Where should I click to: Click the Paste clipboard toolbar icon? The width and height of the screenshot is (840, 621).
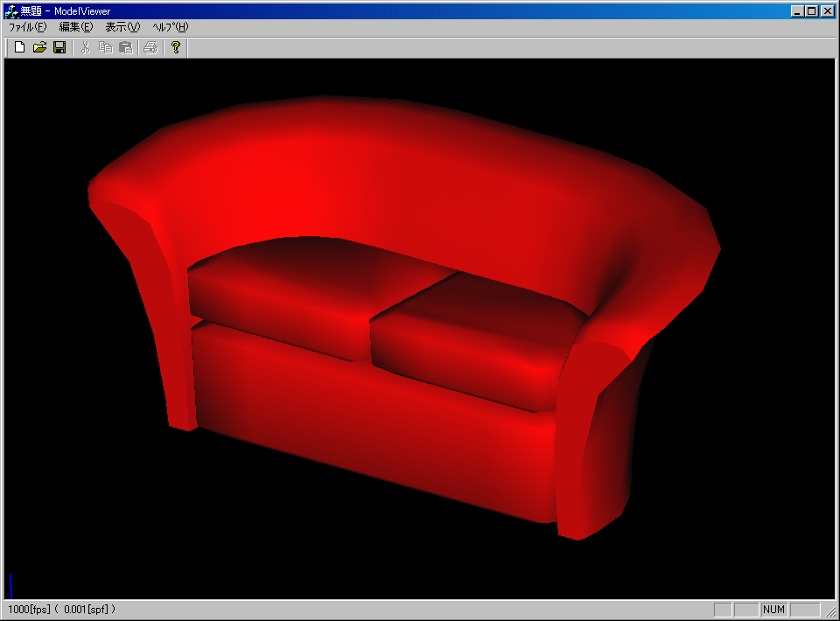pos(126,47)
